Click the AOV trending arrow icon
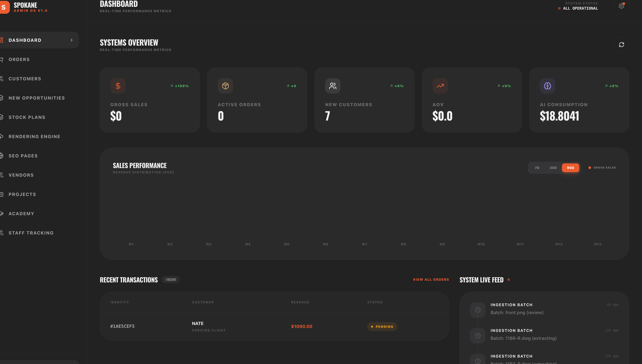This screenshot has width=642, height=364. pyautogui.click(x=440, y=86)
